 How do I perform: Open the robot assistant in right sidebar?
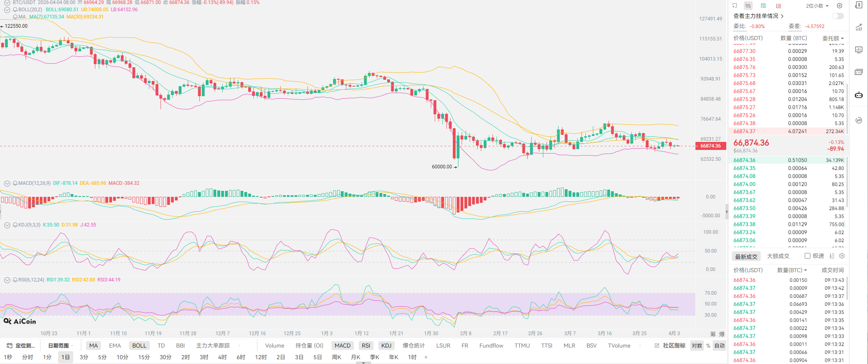coord(859,95)
